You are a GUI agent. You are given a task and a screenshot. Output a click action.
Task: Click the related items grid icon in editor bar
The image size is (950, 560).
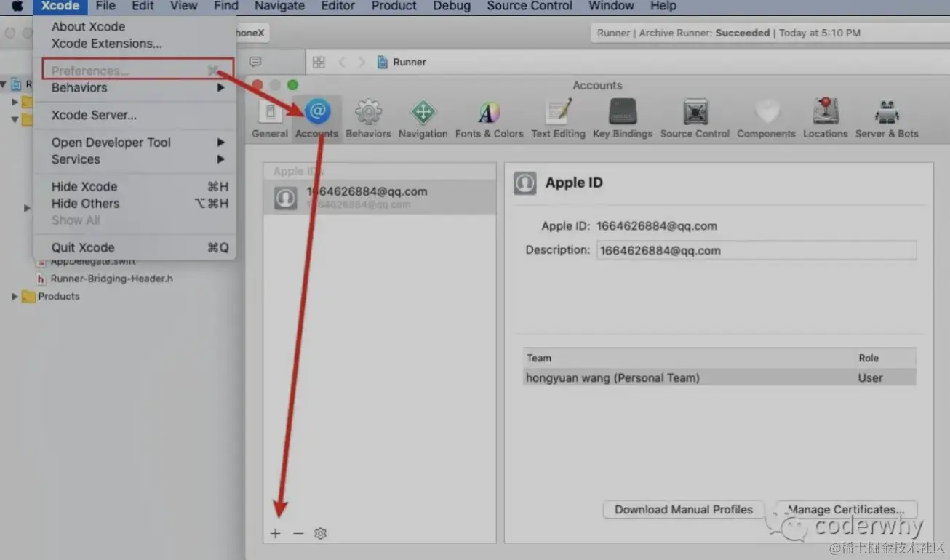(319, 63)
